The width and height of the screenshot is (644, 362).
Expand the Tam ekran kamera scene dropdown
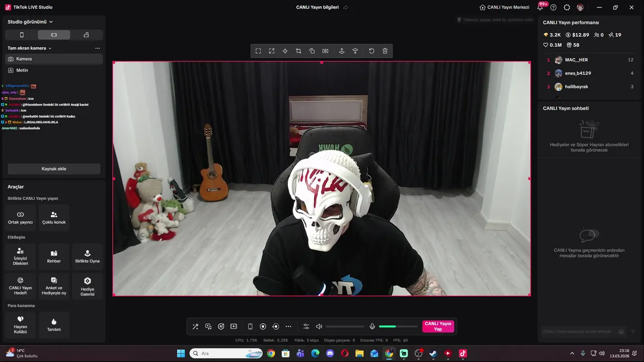30,48
